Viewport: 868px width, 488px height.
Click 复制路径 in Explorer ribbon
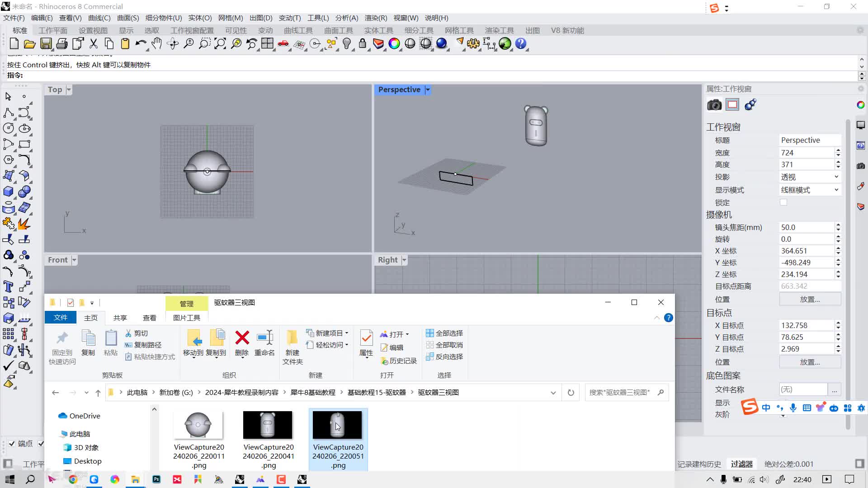(x=143, y=345)
